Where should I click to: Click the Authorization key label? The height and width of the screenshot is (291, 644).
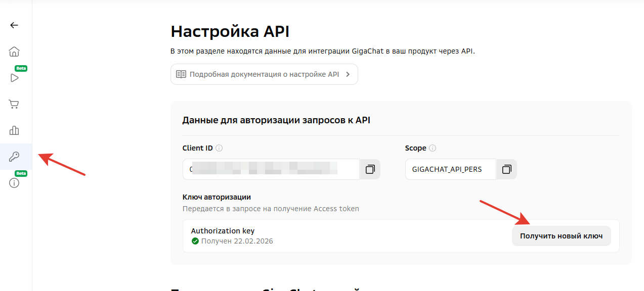coord(223,231)
